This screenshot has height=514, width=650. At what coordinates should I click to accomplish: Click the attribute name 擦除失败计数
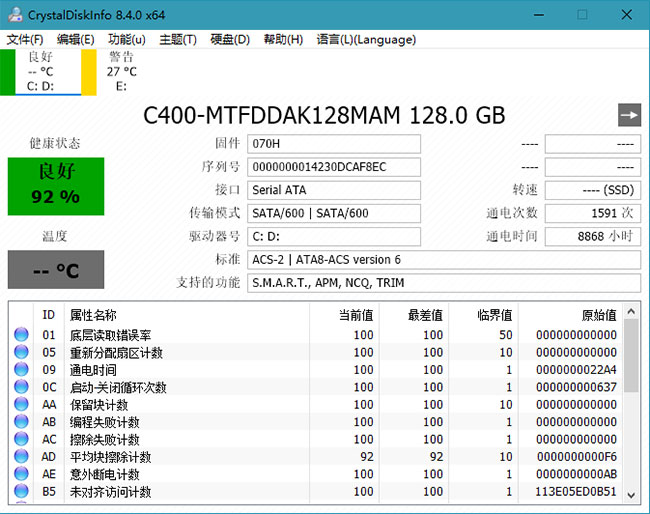(104, 439)
